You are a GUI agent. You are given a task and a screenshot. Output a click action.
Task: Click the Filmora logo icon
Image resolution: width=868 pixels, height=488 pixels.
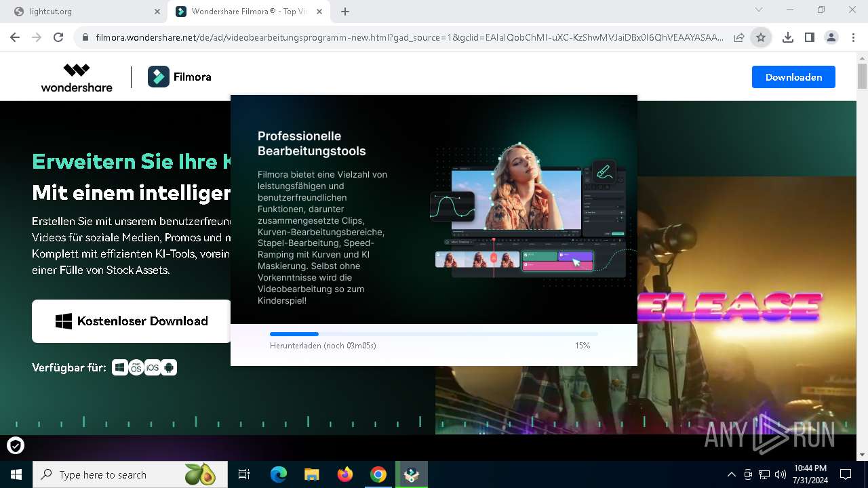pyautogui.click(x=159, y=77)
